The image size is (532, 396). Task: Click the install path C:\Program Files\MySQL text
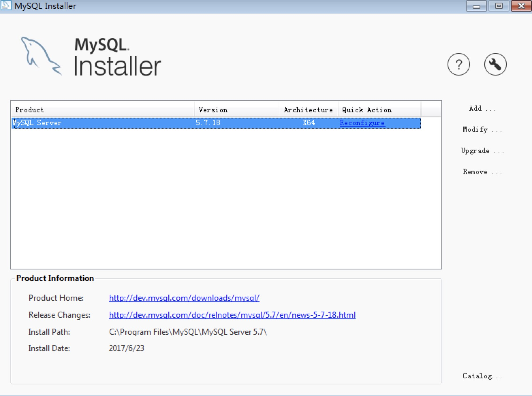click(188, 332)
